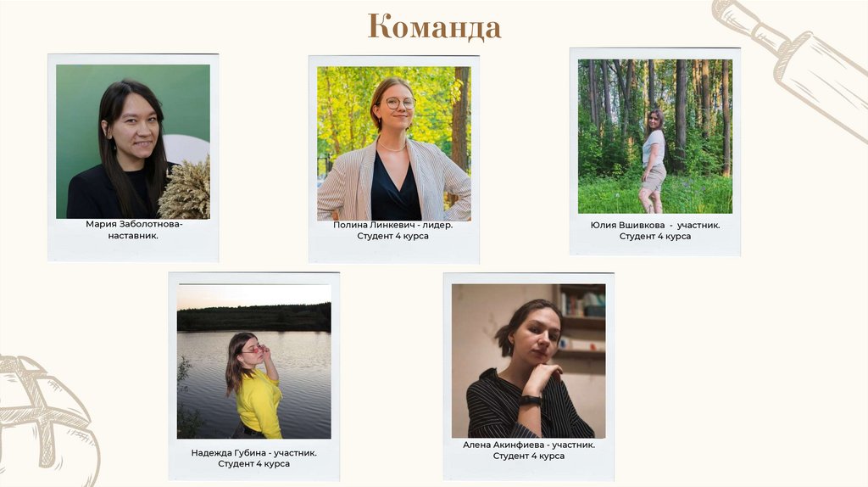Open Полина Линкевич's portrait photo
This screenshot has height=487, width=868.
[x=394, y=143]
